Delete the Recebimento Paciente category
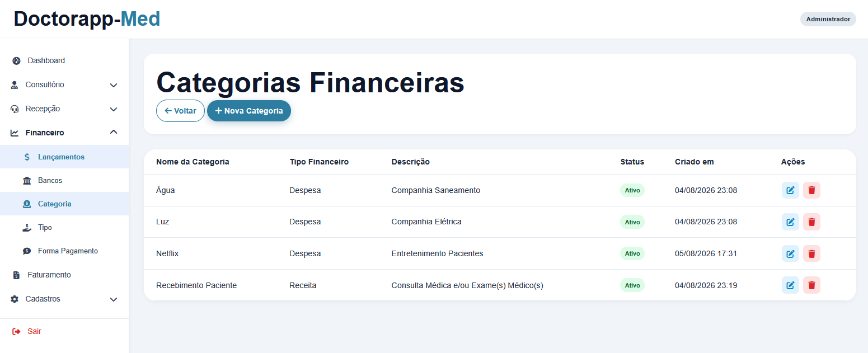The image size is (868, 353). [811, 285]
